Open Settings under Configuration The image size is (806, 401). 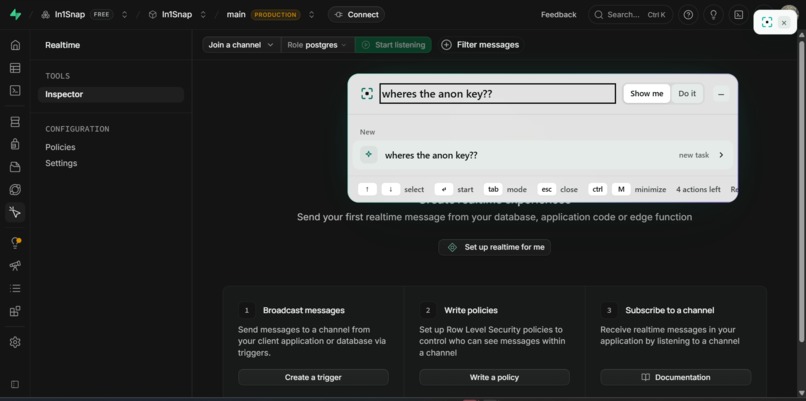(61, 163)
